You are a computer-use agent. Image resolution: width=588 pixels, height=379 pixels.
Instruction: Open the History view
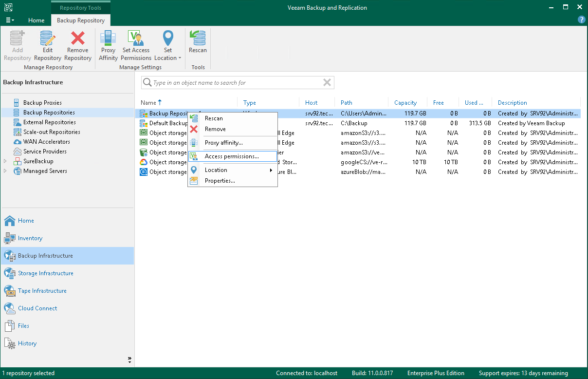pos(27,343)
